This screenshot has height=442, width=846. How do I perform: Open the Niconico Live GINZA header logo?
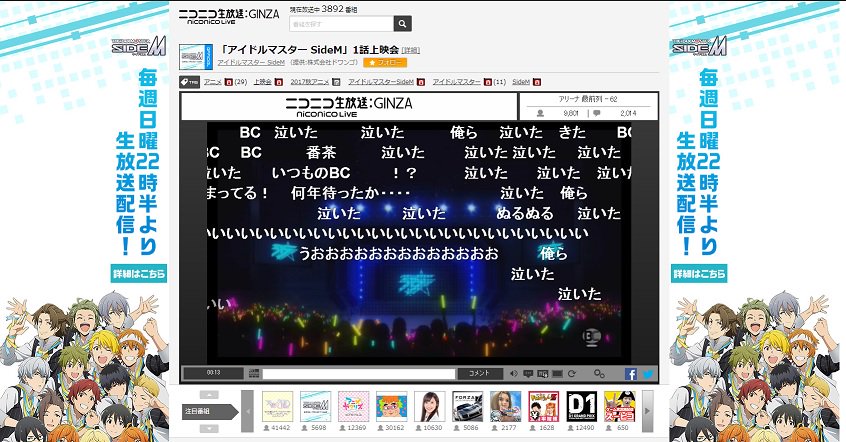pyautogui.click(x=229, y=17)
